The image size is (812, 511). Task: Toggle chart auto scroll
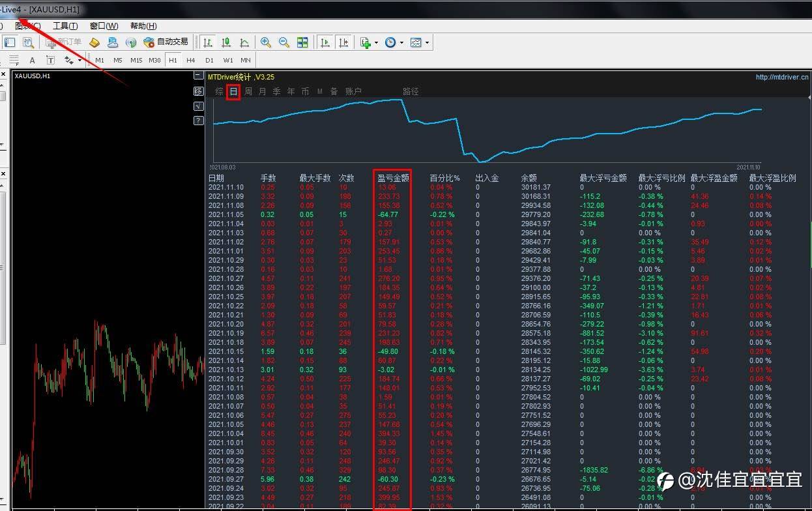tap(325, 42)
